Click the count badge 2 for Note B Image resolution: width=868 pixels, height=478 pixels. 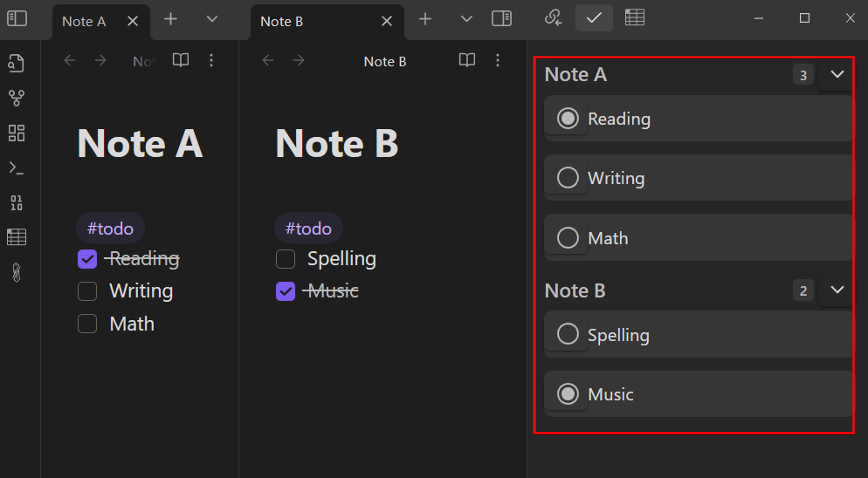[803, 291]
